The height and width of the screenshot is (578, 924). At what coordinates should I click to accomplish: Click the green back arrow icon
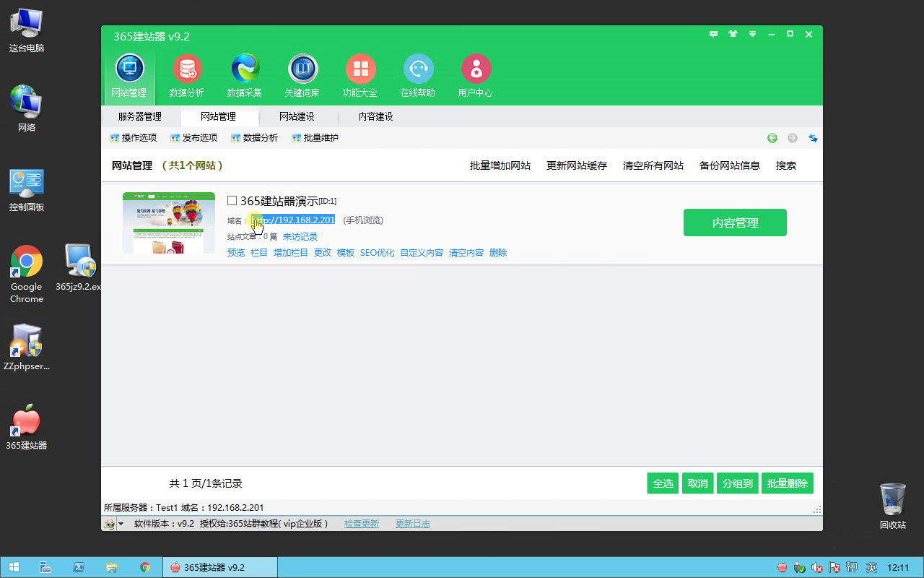[772, 138]
